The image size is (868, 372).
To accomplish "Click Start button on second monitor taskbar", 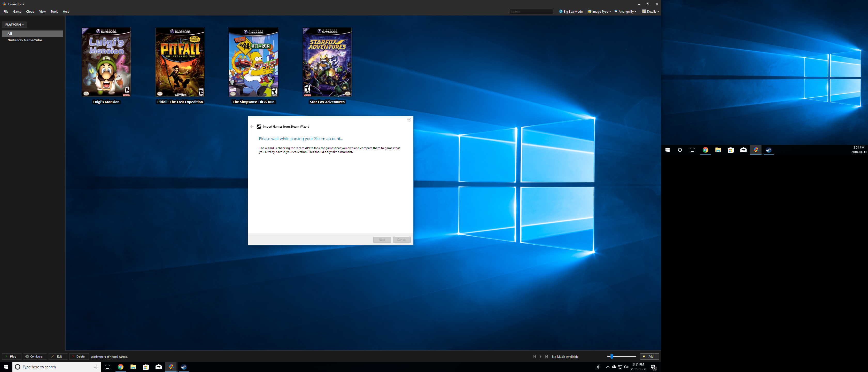I will click(x=668, y=150).
